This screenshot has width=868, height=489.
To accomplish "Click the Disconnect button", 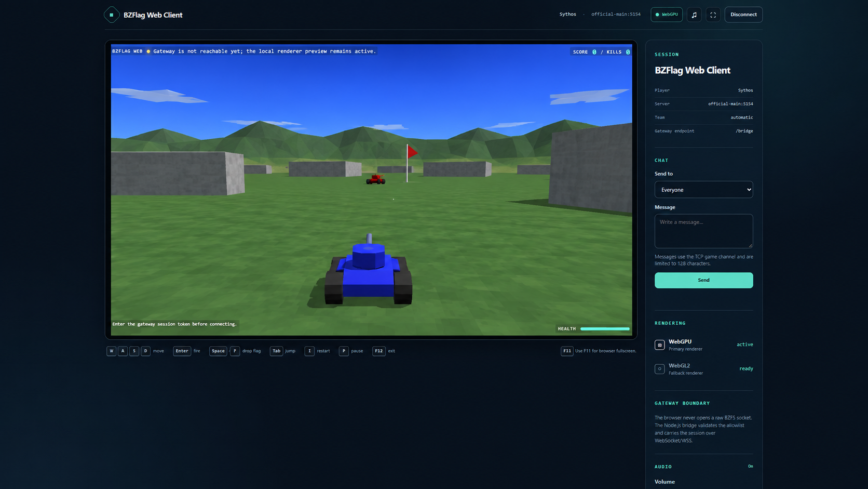I will [743, 15].
